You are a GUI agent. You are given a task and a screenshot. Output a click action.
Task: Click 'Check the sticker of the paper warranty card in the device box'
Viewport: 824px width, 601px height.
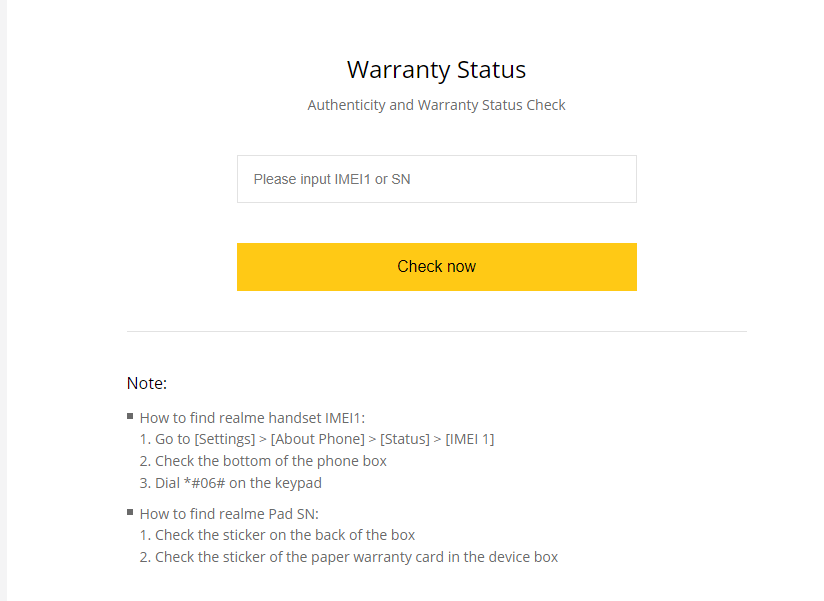click(352, 557)
